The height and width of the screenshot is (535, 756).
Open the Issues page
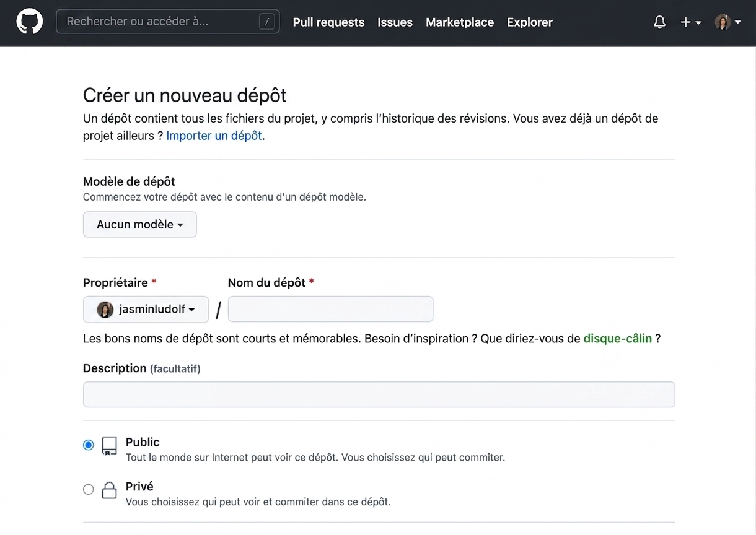click(395, 22)
